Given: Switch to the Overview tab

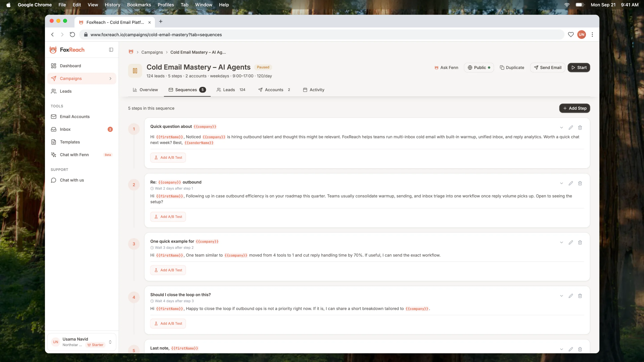Looking at the screenshot, I should pos(145,90).
